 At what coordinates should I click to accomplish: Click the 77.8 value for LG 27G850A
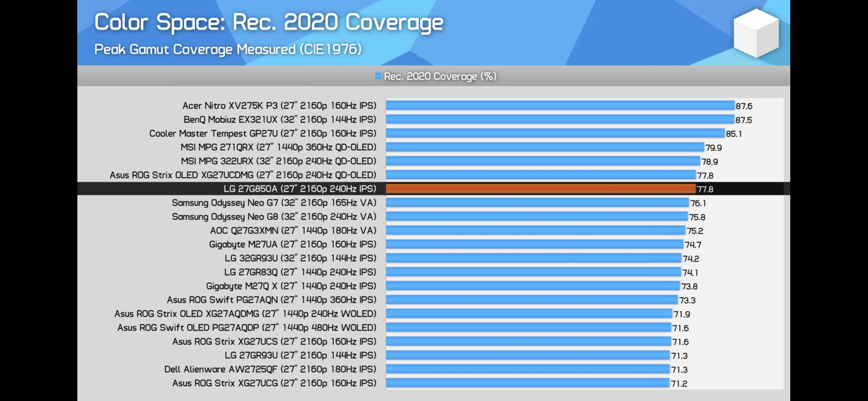705,189
